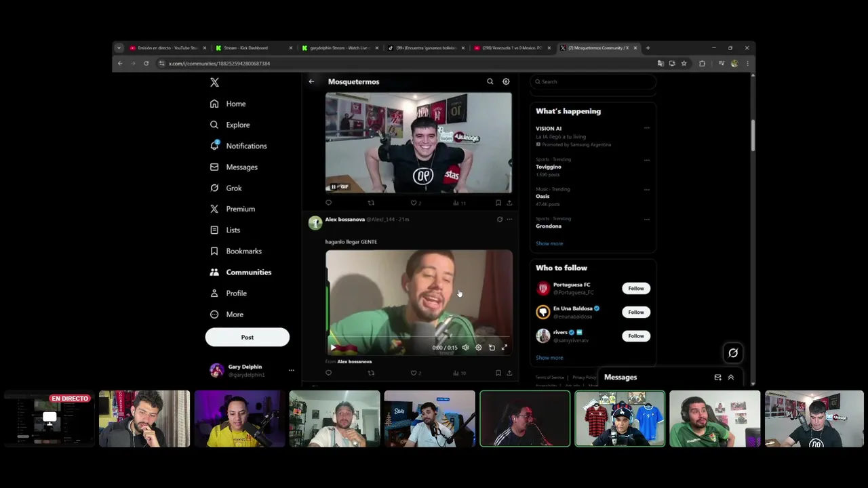Open the More menu in sidebar
This screenshot has width=868, height=488.
pyautogui.click(x=226, y=314)
